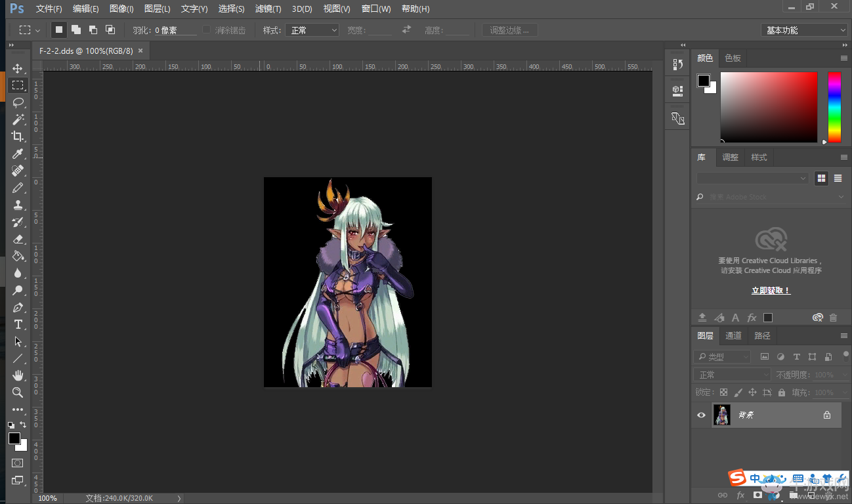Hide the 背景 layer with eye icon
852x504 pixels.
[x=701, y=415]
